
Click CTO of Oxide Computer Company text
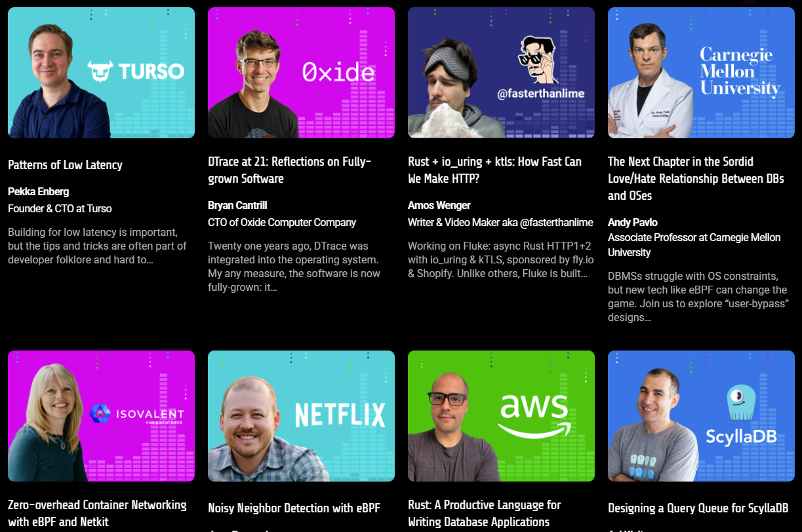[x=282, y=223]
